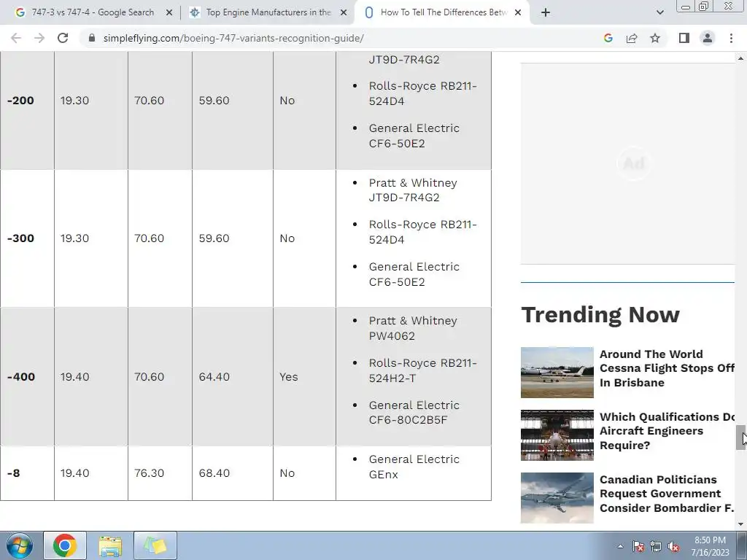Click the aircraft hangar thumbnail
The image size is (747, 560).
coord(557,435)
